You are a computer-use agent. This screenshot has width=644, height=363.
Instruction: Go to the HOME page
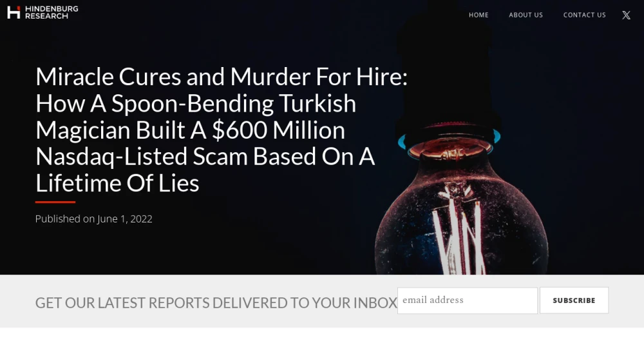(x=478, y=15)
